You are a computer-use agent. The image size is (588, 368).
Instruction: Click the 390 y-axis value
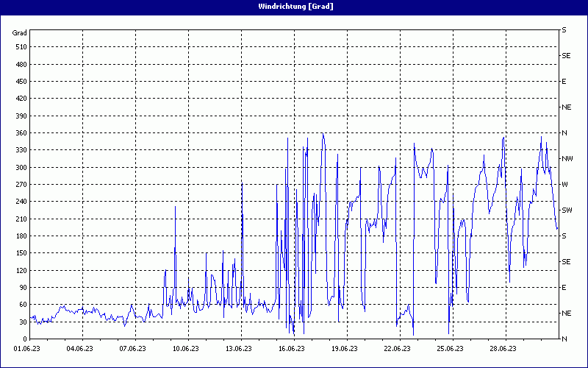coord(21,116)
